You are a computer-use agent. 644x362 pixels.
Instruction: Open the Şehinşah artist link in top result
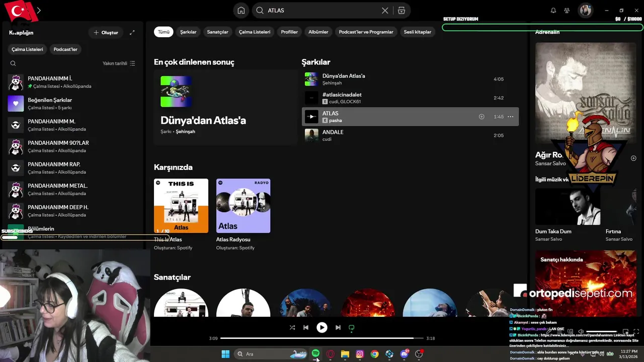tap(185, 132)
